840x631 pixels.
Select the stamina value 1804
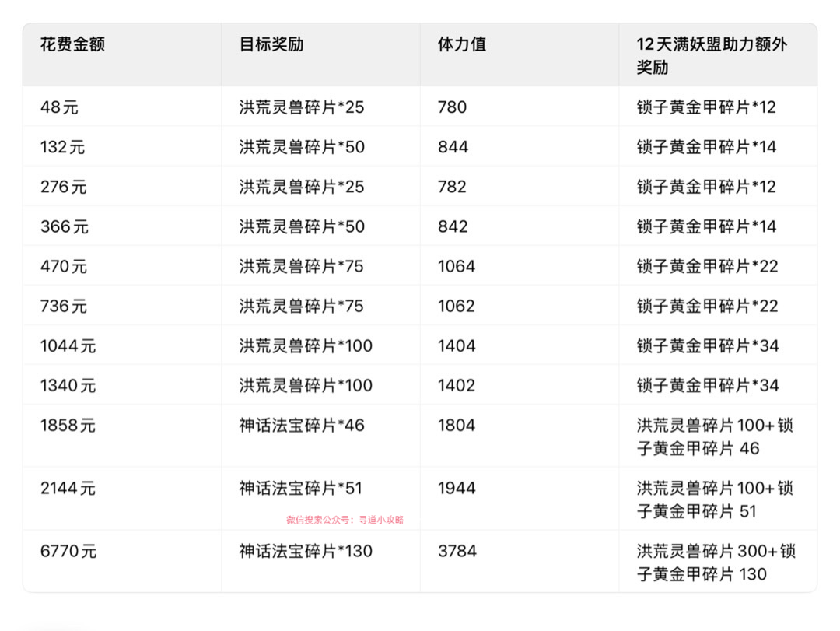(457, 426)
